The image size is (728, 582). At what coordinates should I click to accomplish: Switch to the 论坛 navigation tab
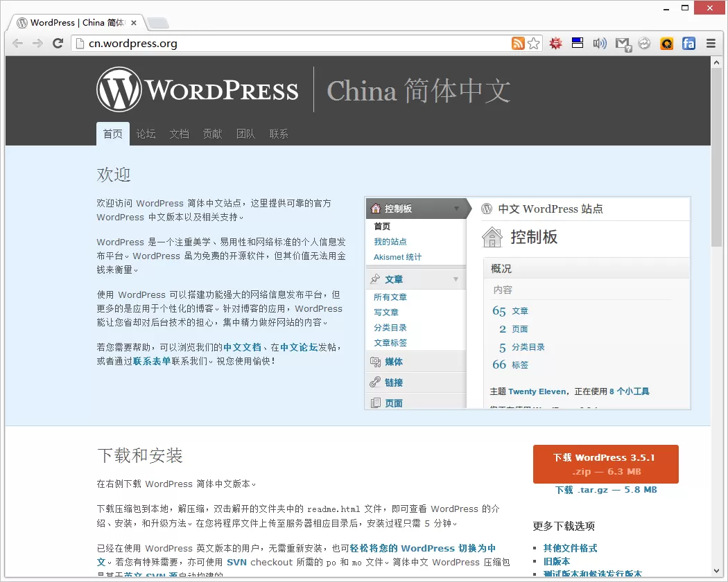[x=146, y=134]
